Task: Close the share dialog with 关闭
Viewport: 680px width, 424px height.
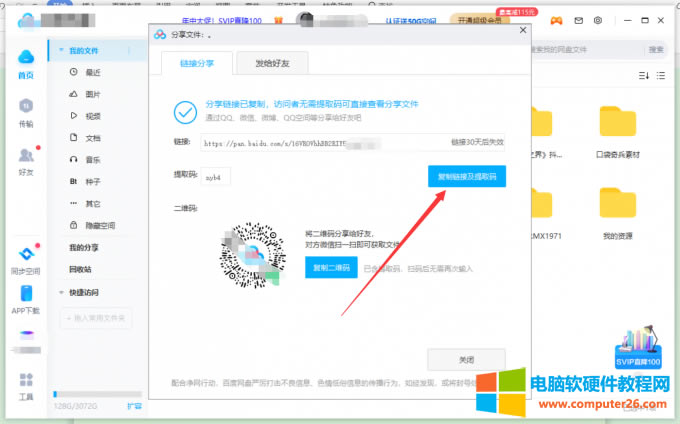Action: point(466,359)
